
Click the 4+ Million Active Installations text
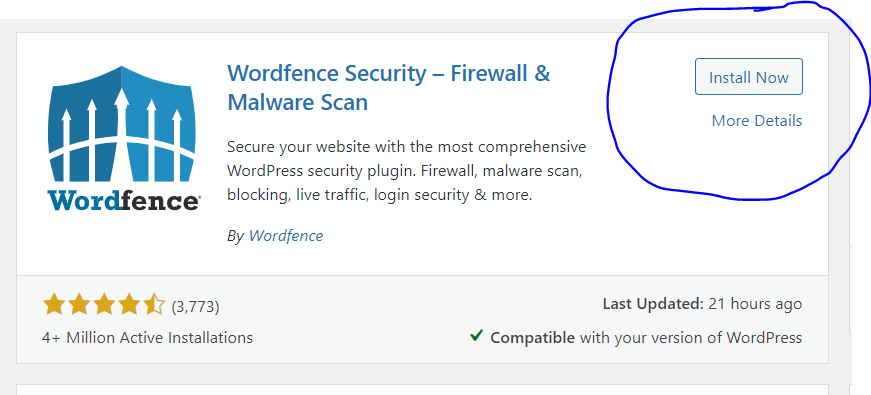(147, 337)
